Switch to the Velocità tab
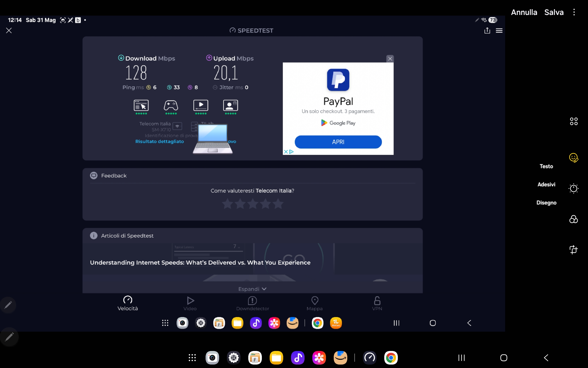Image resolution: width=588 pixels, height=368 pixels. click(127, 303)
